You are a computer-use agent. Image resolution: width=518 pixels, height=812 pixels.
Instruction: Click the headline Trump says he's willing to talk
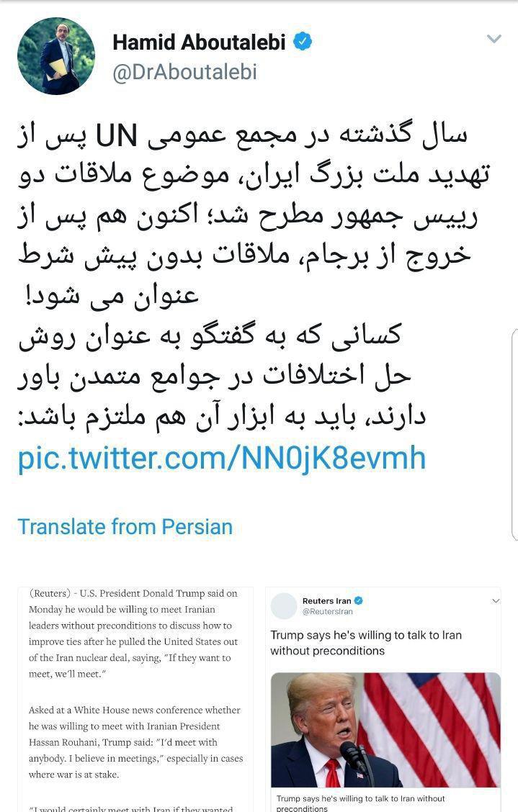(366, 643)
